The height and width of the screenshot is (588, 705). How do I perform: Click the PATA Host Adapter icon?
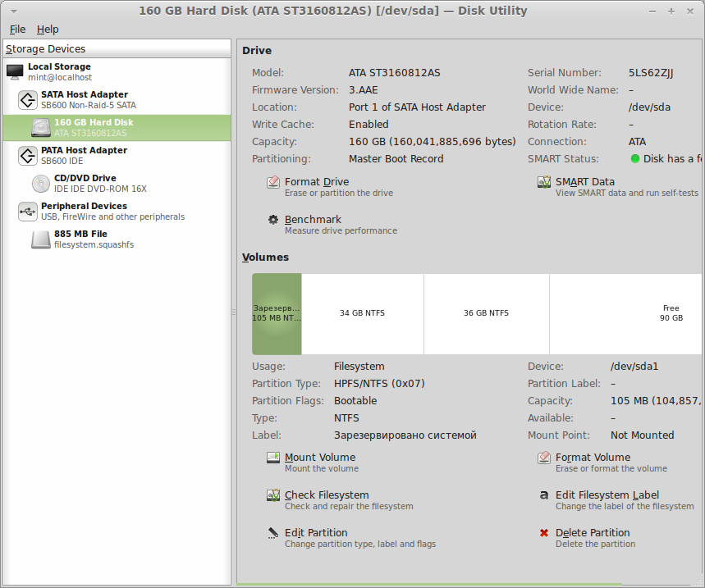(x=27, y=156)
